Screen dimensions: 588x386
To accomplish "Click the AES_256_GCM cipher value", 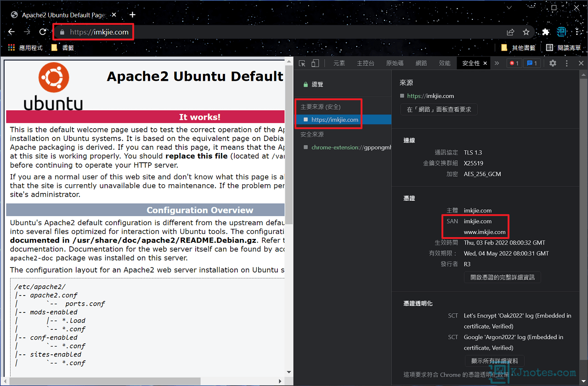I will (x=482, y=174).
